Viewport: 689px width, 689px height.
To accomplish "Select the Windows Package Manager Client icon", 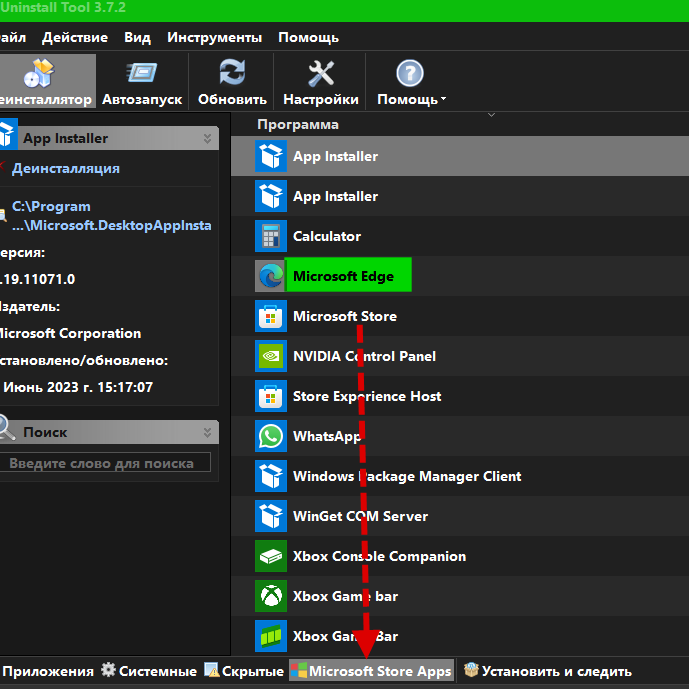I will point(271,476).
